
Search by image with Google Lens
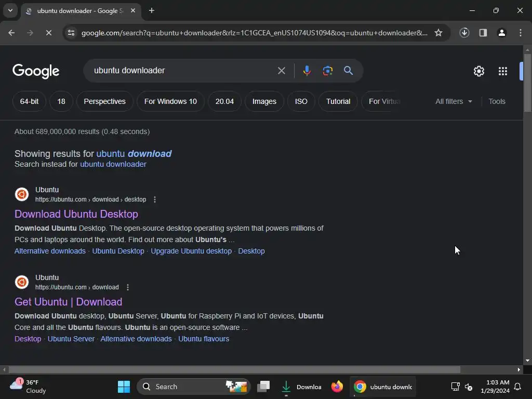tap(327, 71)
